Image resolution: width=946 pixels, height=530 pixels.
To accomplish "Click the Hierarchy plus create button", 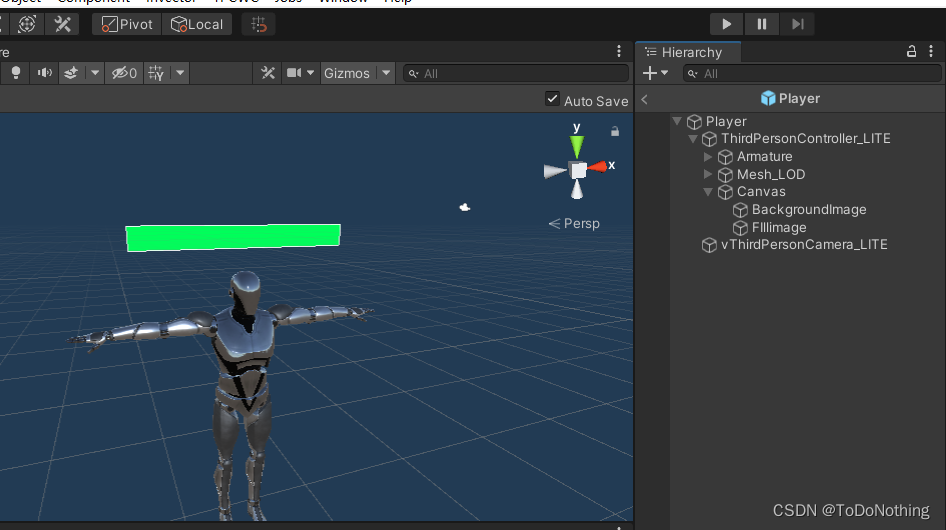I will pyautogui.click(x=650, y=73).
